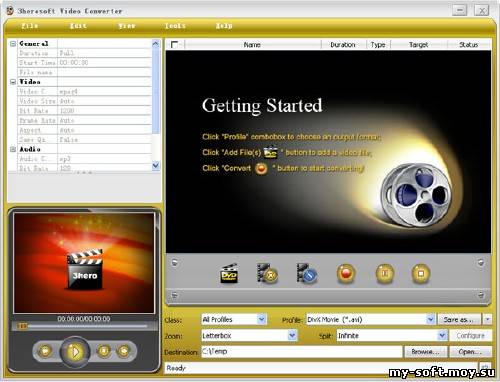Play the preview video
The image size is (500, 382).
coord(75,351)
